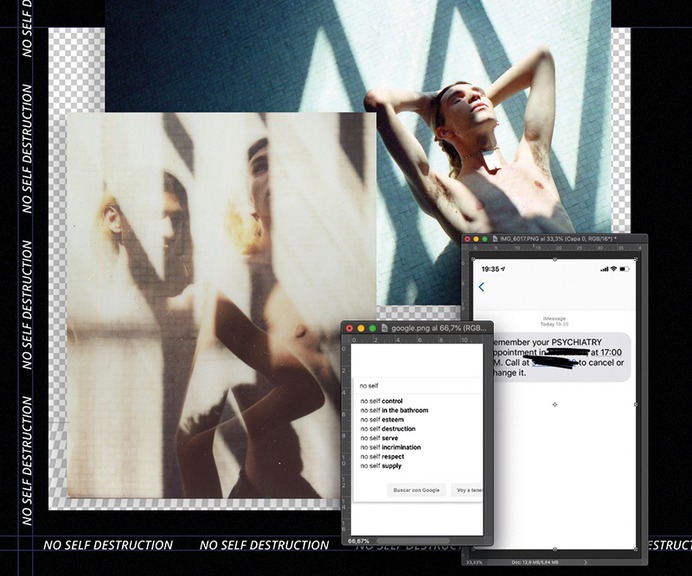
Task: Open the status bar arrow menu in IMG_6017 window
Action: point(586,562)
